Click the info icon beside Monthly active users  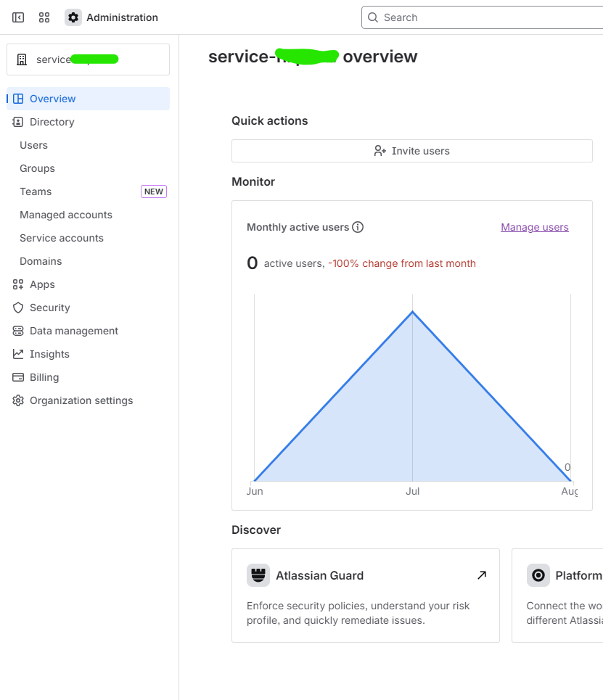click(x=358, y=227)
